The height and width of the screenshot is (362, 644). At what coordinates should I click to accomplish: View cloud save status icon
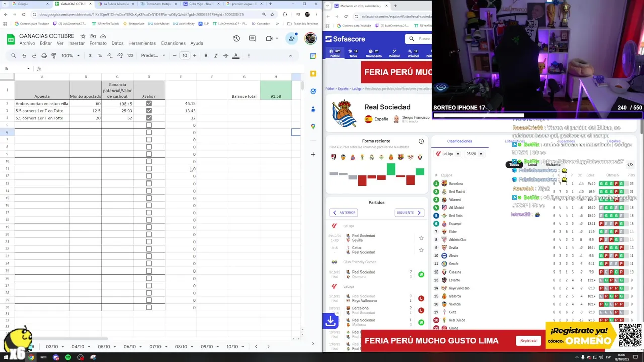click(103, 36)
